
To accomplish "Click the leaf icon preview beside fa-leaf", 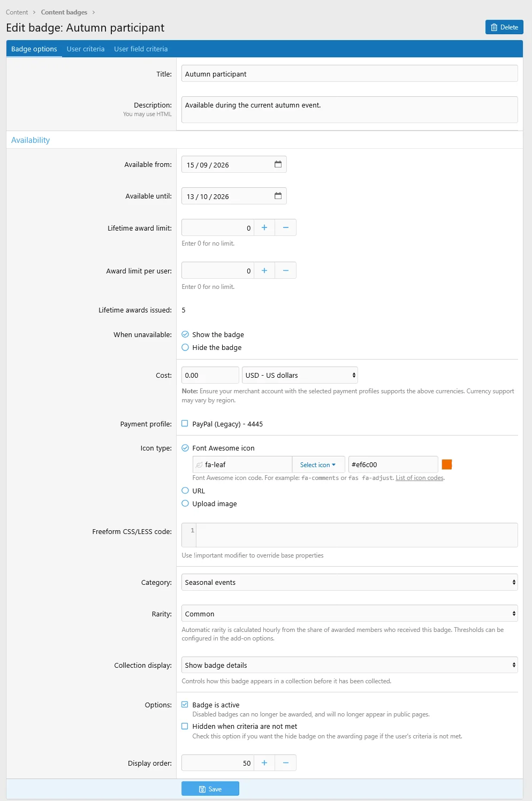I will point(199,465).
